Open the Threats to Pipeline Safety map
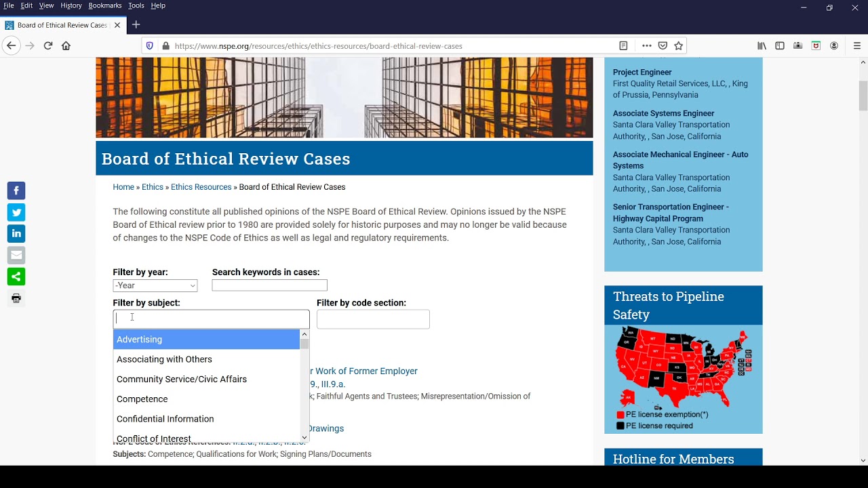This screenshot has height=488, width=868. tap(683, 378)
